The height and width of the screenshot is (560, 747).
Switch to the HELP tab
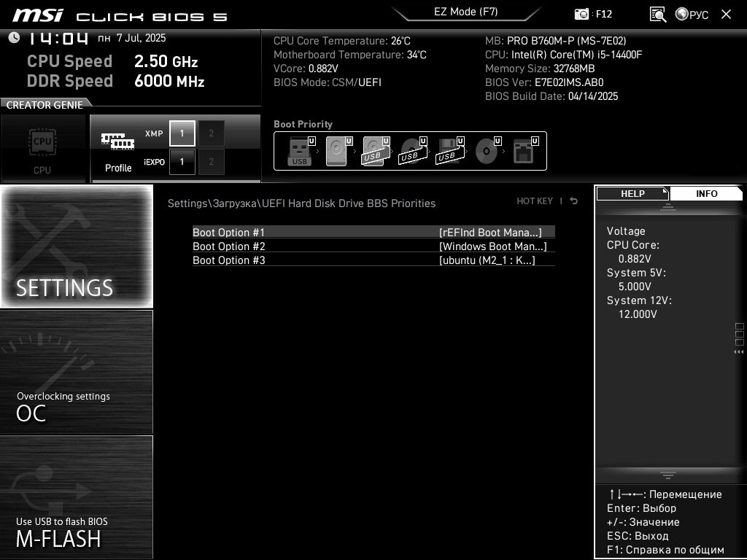point(632,194)
